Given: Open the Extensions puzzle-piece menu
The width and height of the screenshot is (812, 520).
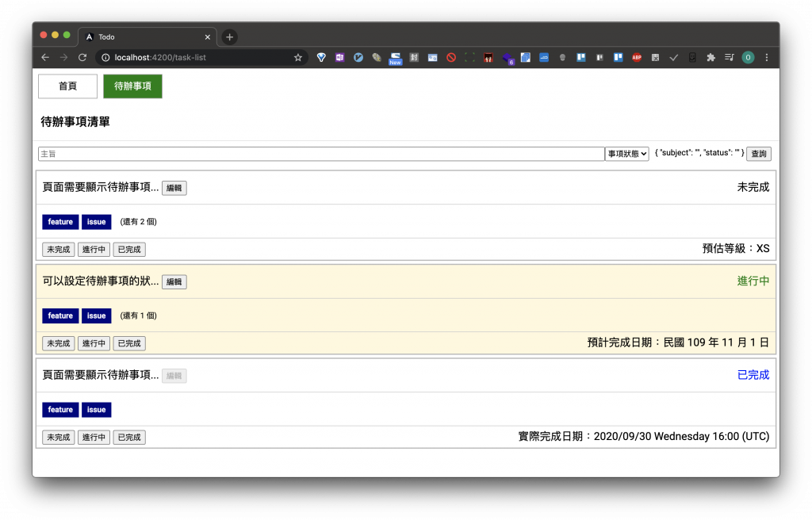Looking at the screenshot, I should coord(711,58).
